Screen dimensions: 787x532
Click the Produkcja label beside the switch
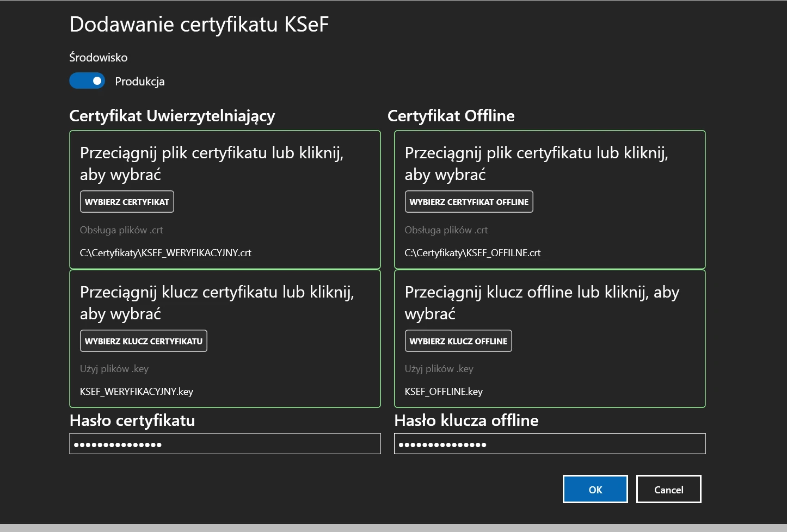pos(140,82)
